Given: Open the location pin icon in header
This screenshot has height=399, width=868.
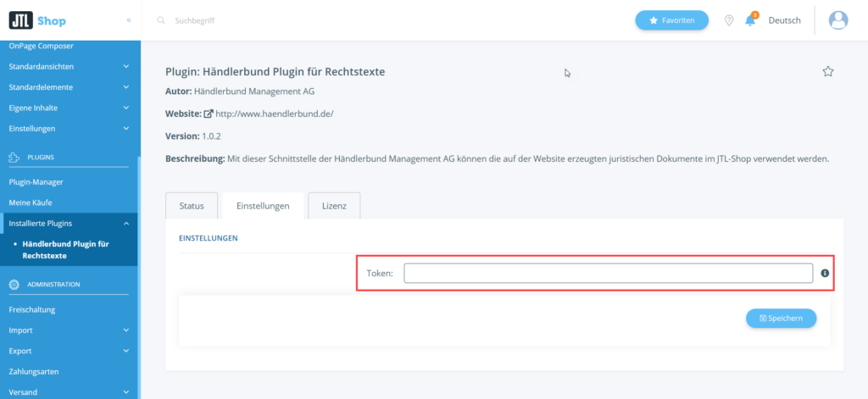Looking at the screenshot, I should pyautogui.click(x=729, y=20).
